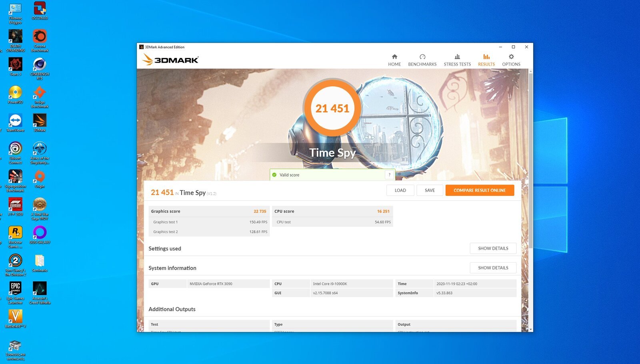Viewport: 640px width, 364px height.
Task: Click the 21 451 score circle
Action: click(x=332, y=108)
